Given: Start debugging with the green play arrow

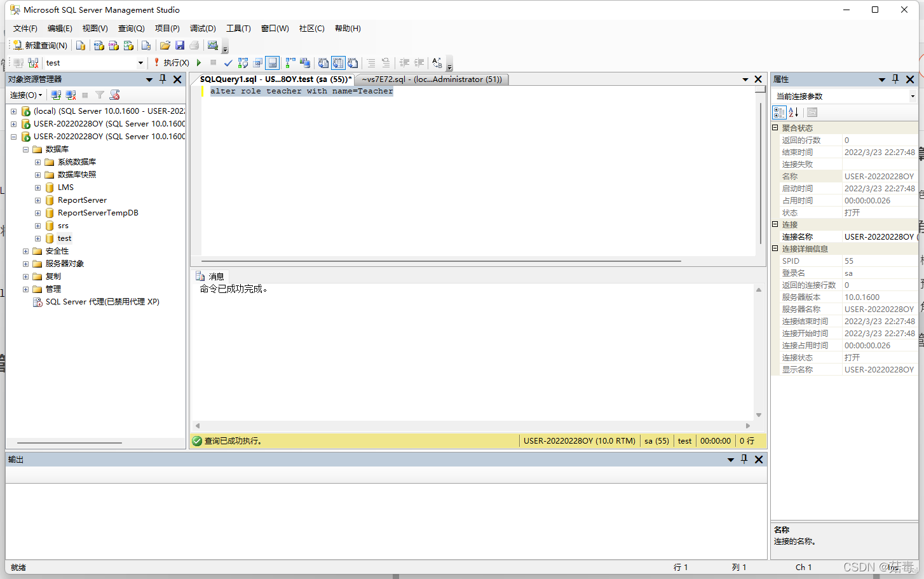Looking at the screenshot, I should [199, 63].
